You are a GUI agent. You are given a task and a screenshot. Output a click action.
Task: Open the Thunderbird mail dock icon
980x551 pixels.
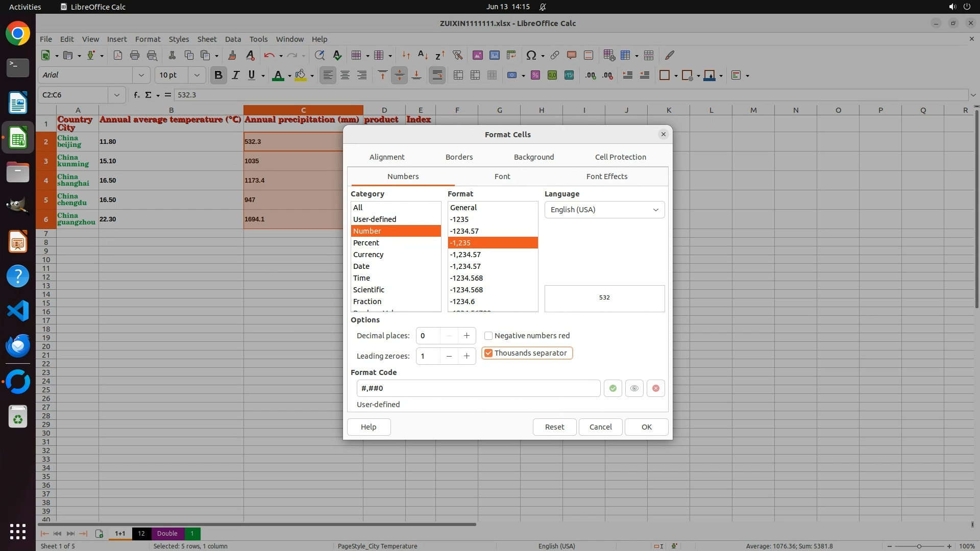pos(18,345)
